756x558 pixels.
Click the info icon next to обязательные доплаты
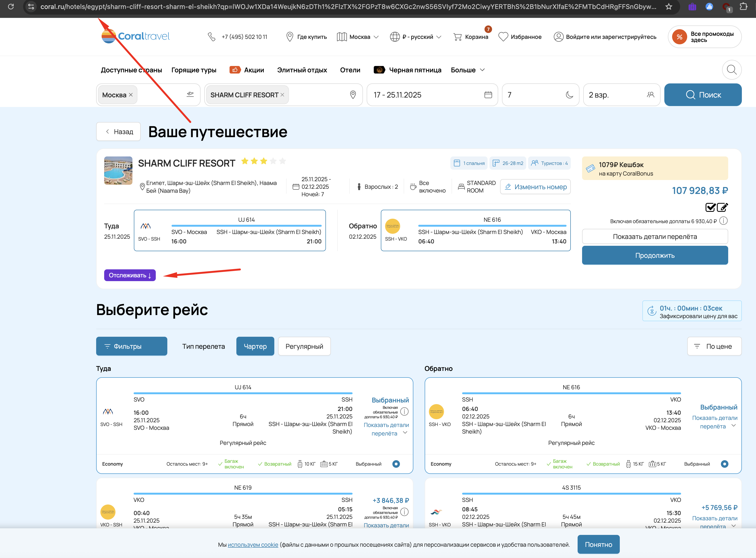coord(723,221)
